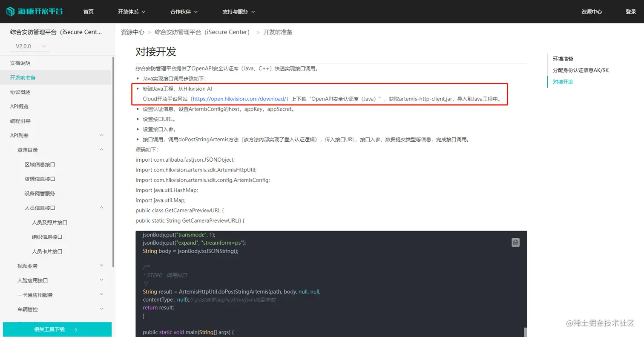The width and height of the screenshot is (644, 337).
Task: Click the Hikvision open platform logo
Action: pos(34,11)
